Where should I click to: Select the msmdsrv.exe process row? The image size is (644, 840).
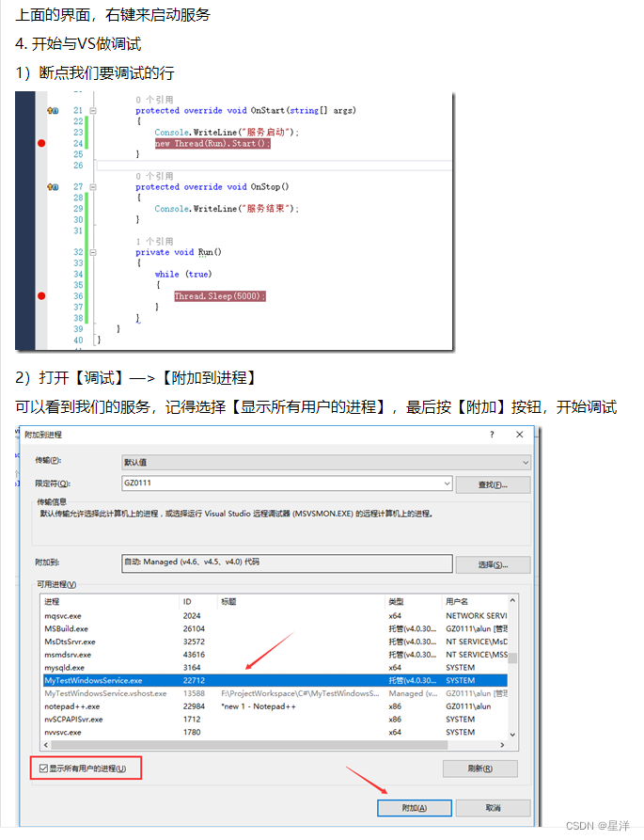coord(275,655)
